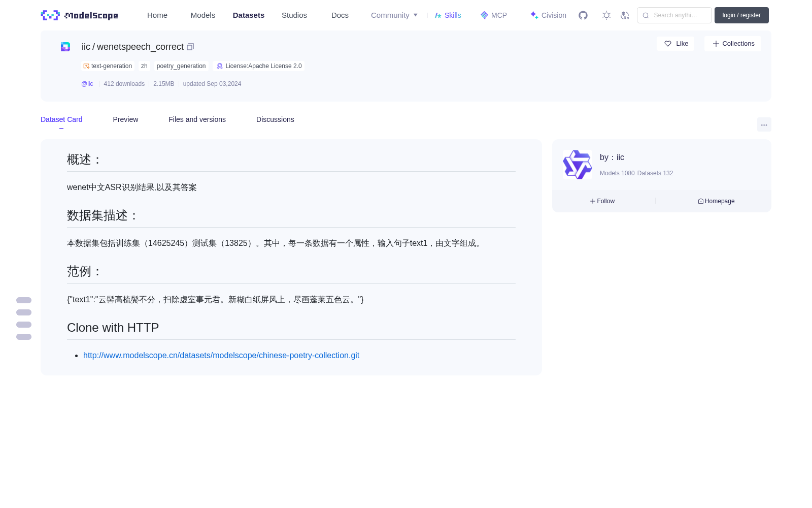
Task: Click the 'Datasets 132' count
Action: [655, 173]
